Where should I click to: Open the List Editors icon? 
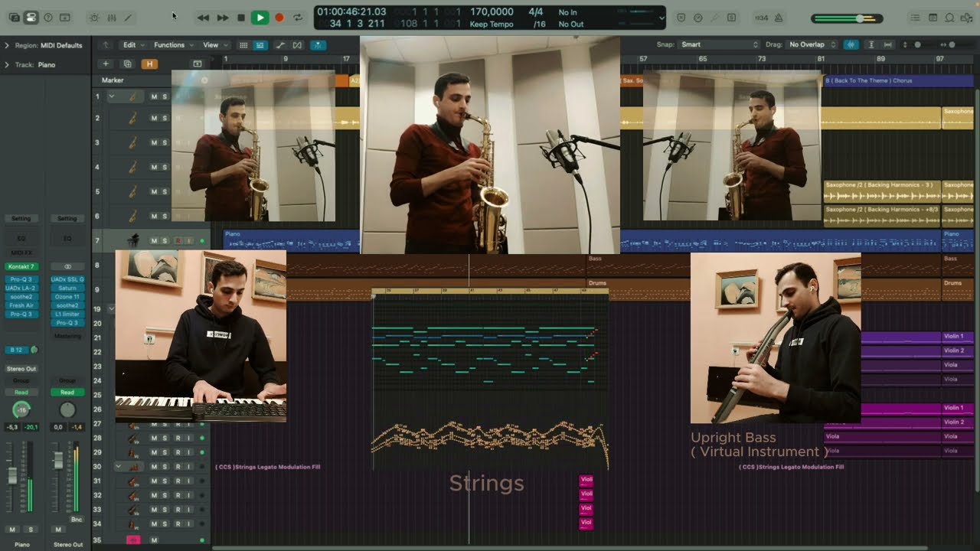(x=916, y=18)
